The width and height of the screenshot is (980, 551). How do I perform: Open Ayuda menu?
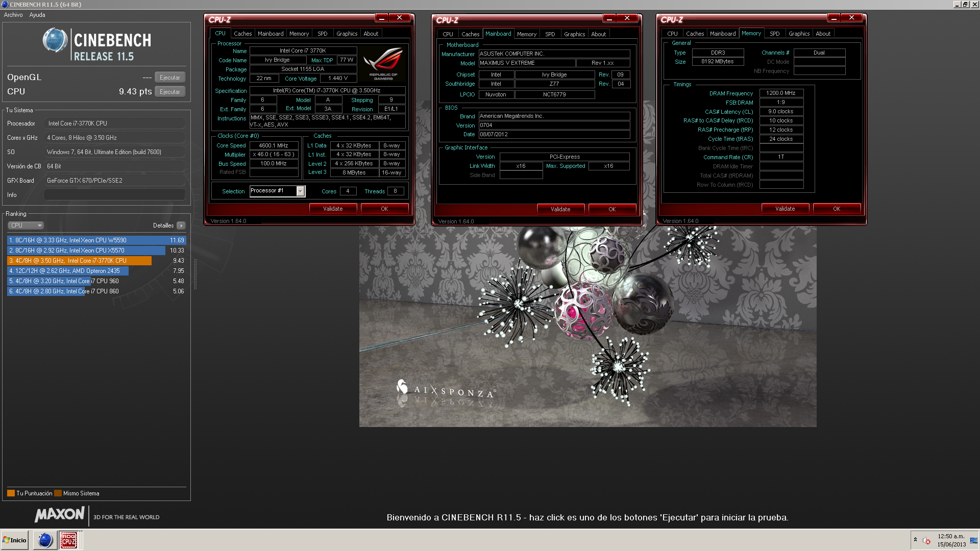point(37,15)
